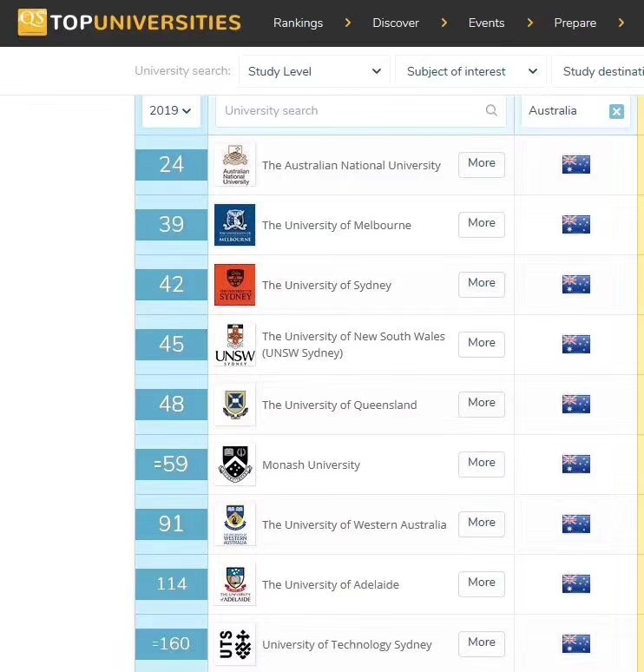Open the Rankings menu
Screen dimensions: 644x672
point(298,23)
